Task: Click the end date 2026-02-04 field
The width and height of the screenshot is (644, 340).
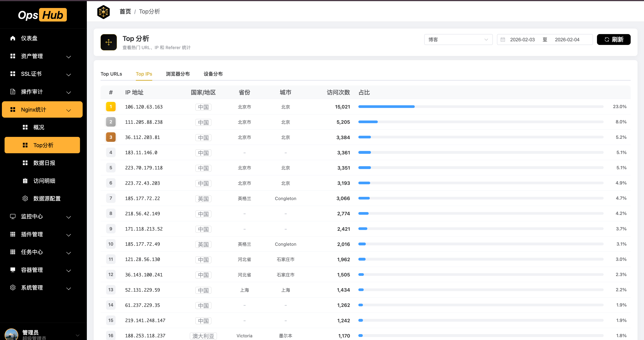Action: pos(567,39)
